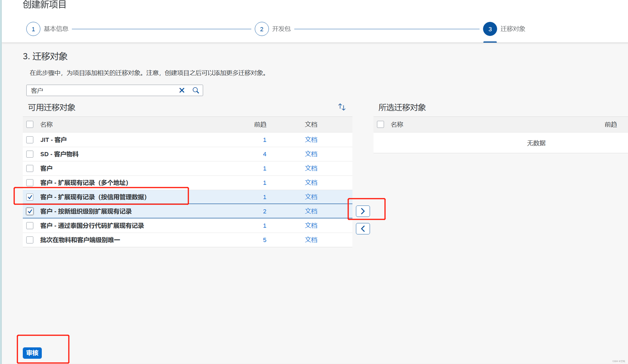628x364 pixels.
Task: Click 前趋 column header in selected objects table
Action: 611,124
